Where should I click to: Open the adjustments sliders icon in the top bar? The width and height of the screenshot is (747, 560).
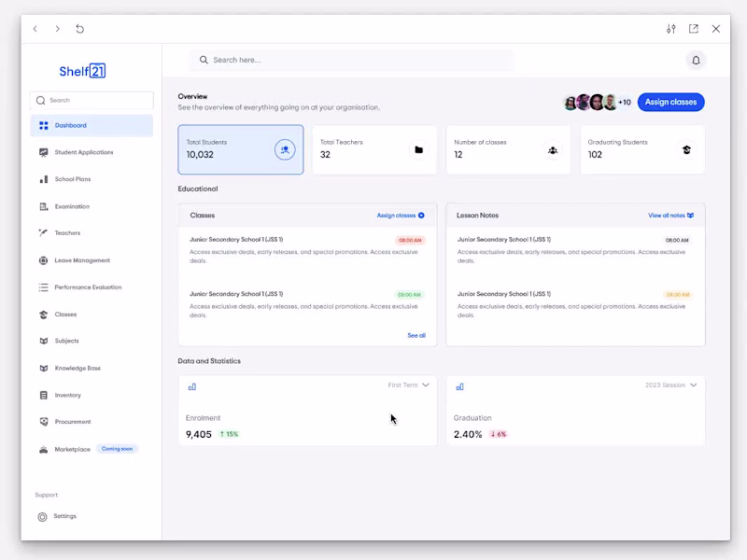coord(670,29)
